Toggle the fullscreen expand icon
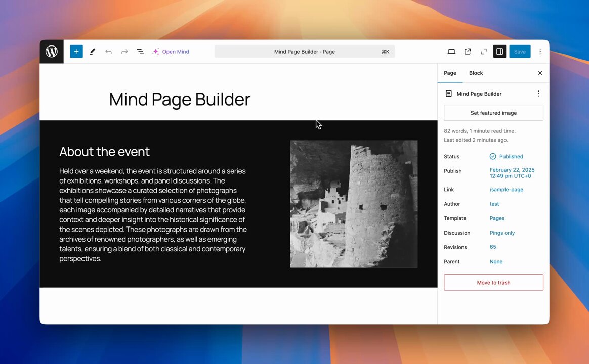This screenshot has width=589, height=364. [484, 52]
